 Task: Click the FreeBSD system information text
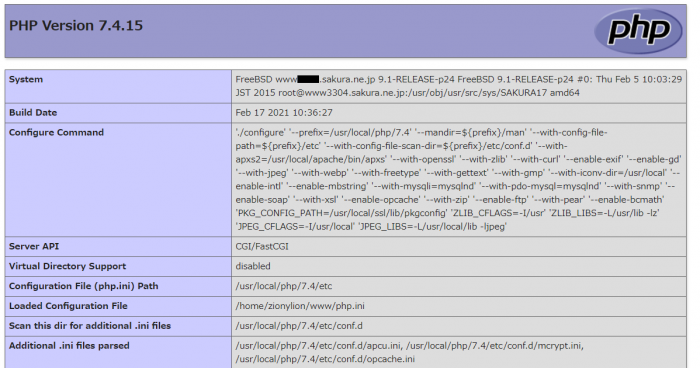pos(458,86)
